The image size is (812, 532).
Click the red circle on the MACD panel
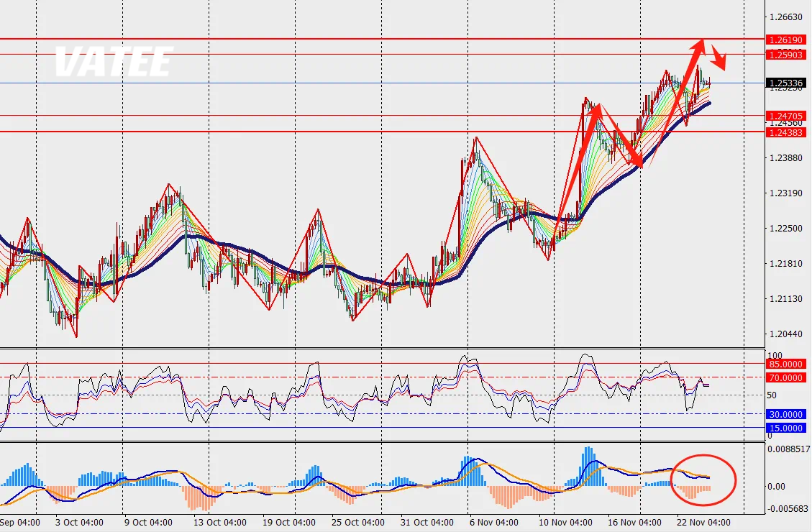click(x=703, y=480)
